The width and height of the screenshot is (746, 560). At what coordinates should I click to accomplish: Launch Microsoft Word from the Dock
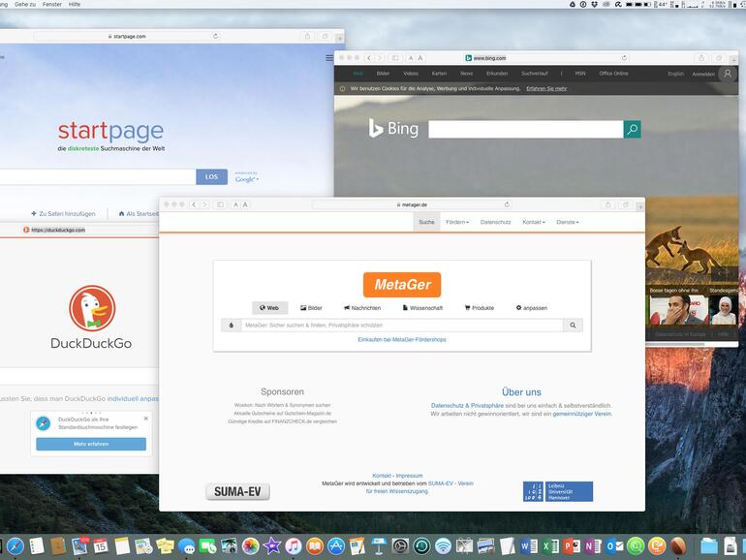[x=528, y=546]
